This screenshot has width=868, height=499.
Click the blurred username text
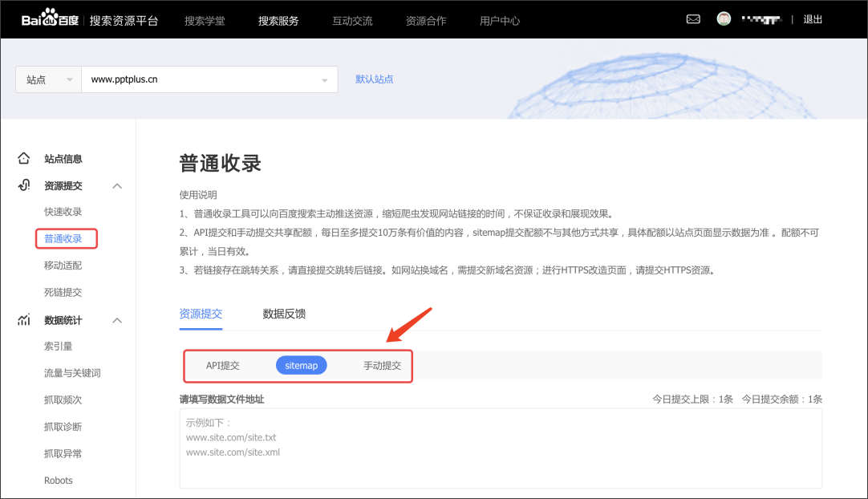(x=761, y=20)
